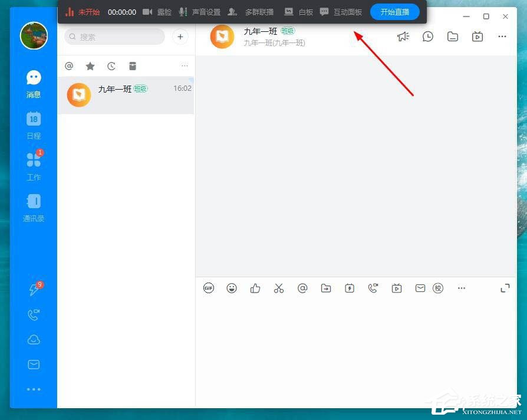Image resolution: width=527 pixels, height=420 pixels.
Task: Toggle the 白板 whiteboard panel
Action: point(298,11)
